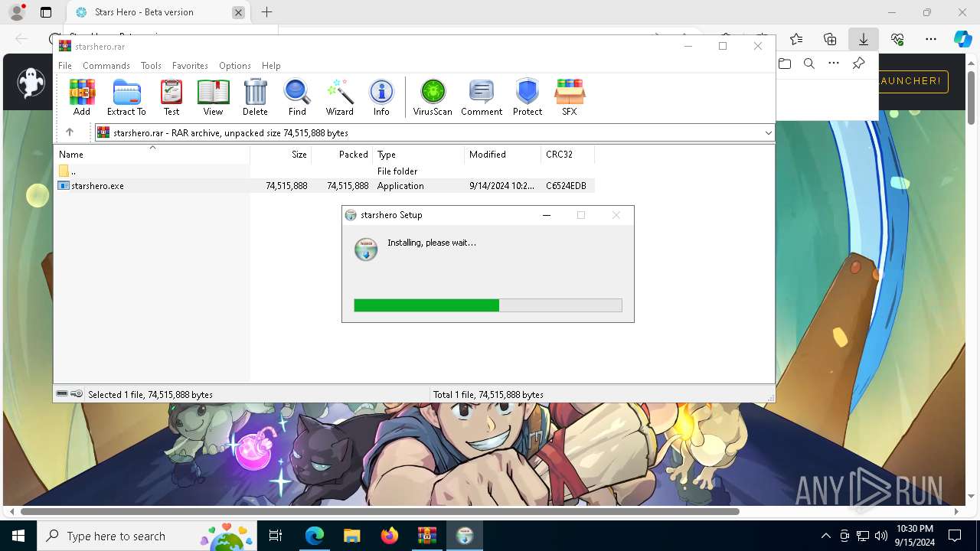Open a new browser tab
Viewport: 980px width, 551px height.
point(266,12)
